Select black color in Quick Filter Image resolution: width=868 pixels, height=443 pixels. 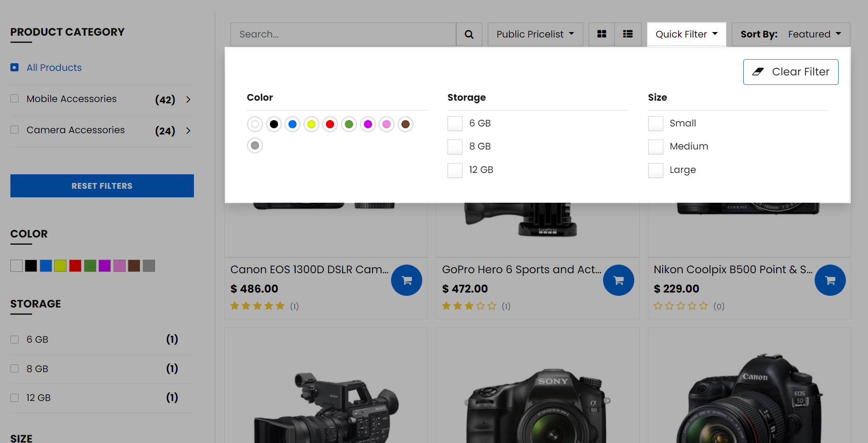274,124
